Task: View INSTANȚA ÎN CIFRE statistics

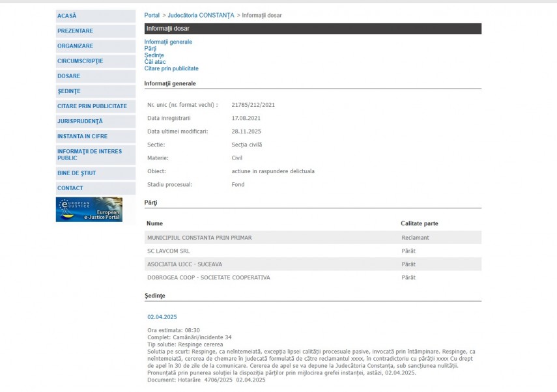Action: click(82, 136)
